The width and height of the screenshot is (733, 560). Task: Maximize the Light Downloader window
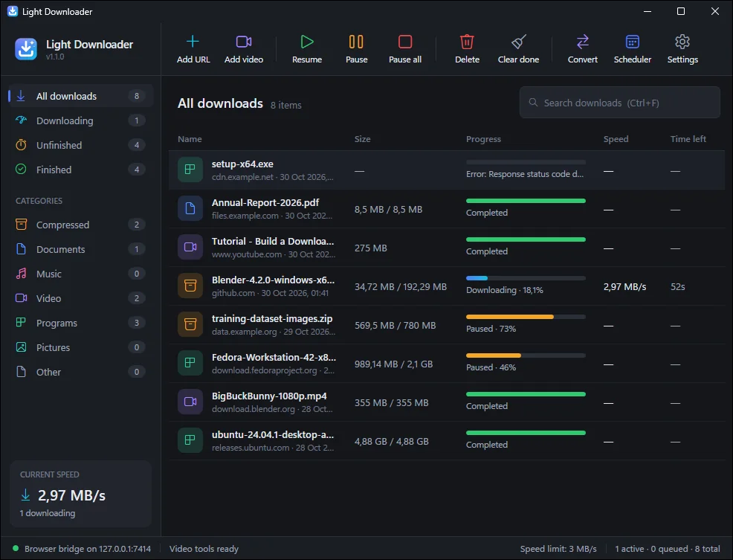[x=681, y=11]
